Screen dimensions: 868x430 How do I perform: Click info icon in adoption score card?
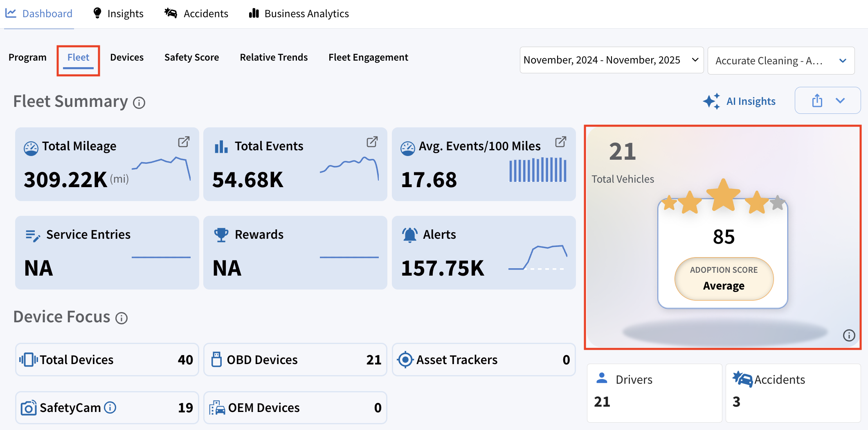click(x=849, y=335)
